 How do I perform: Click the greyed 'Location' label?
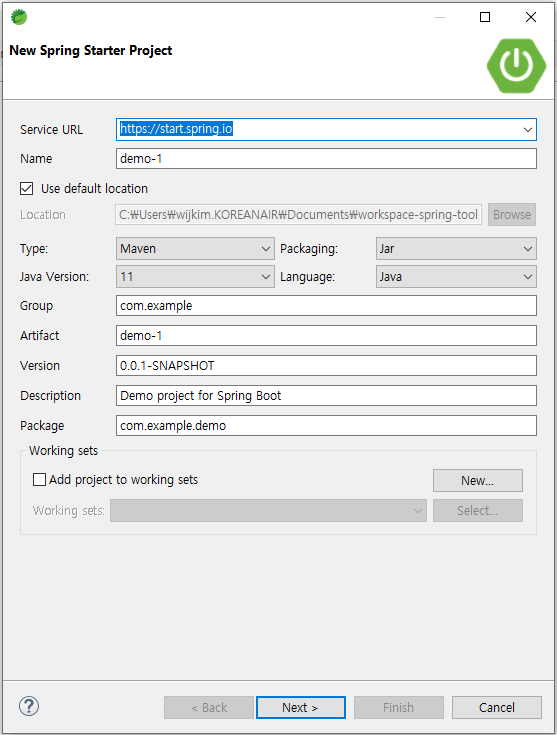click(x=43, y=215)
